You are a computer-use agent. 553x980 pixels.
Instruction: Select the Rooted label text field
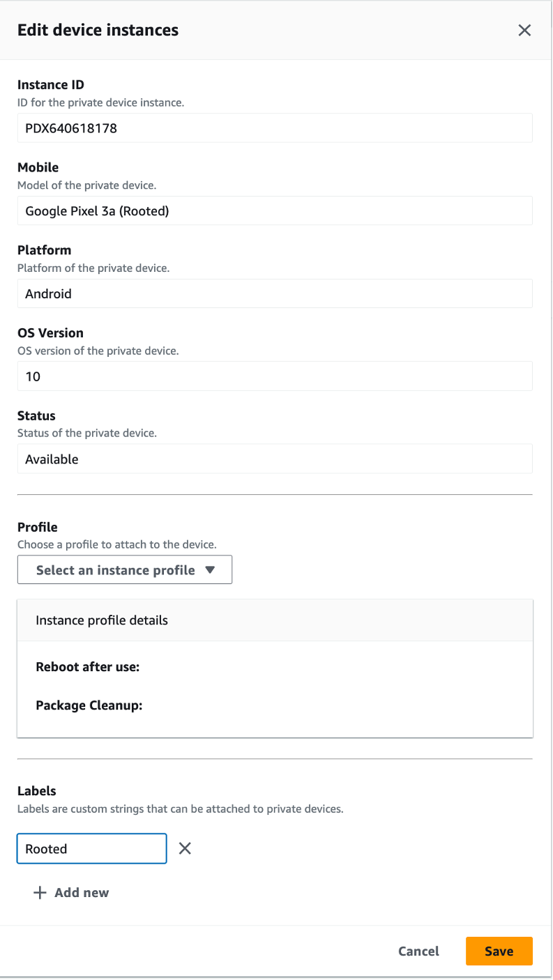pyautogui.click(x=91, y=848)
